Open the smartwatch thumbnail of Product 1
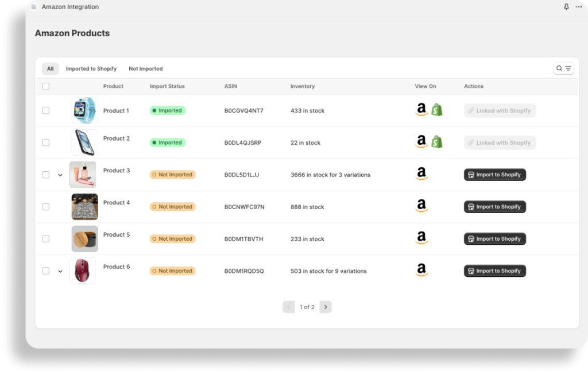This screenshot has height=374, width=588. 85,110
